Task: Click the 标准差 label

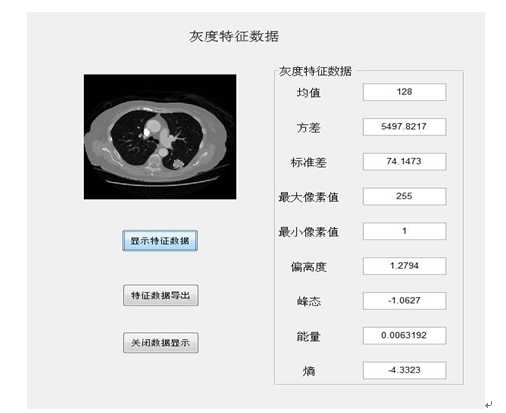Action: click(308, 162)
